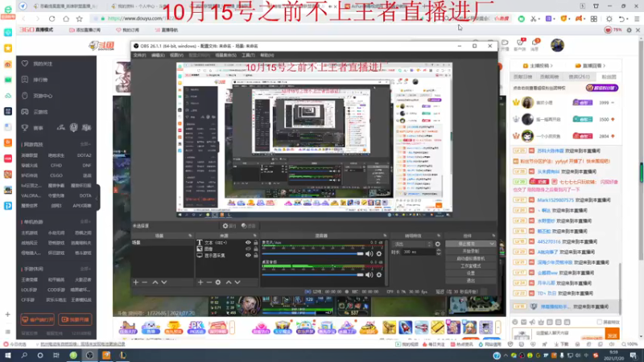Toggle visibility eye for Text (GDI+) source
The height and width of the screenshot is (362, 644).
point(248,243)
